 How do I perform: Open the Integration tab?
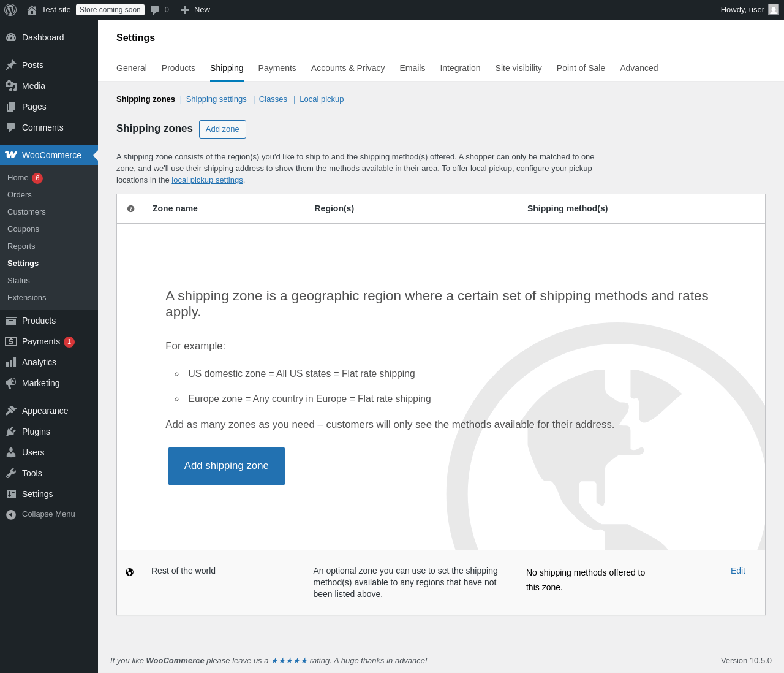tap(460, 68)
